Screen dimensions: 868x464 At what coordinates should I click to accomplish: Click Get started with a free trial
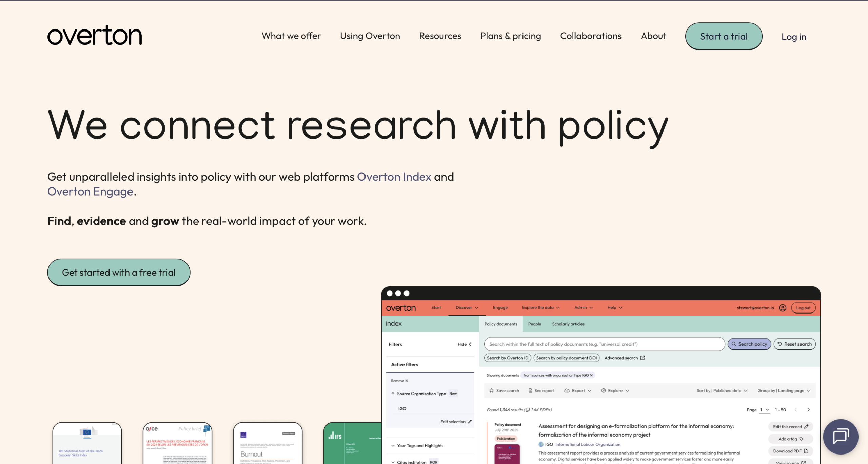click(119, 273)
